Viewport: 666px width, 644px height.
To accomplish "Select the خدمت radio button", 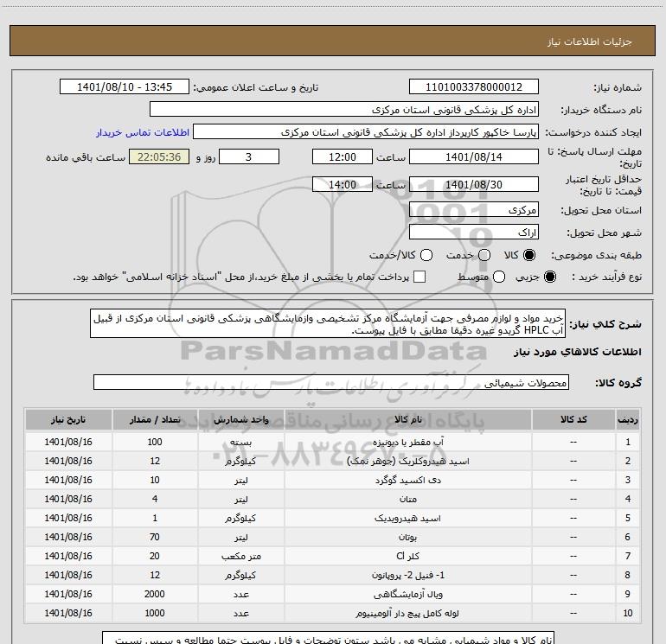I will tap(484, 255).
